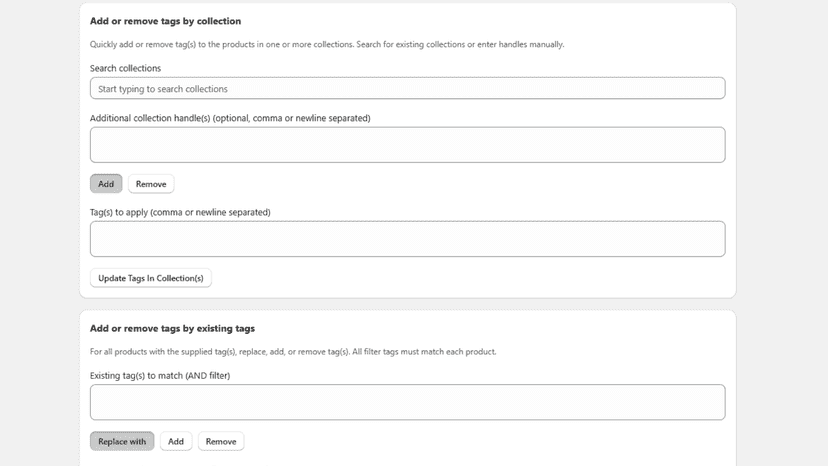Focus the Additional collection handle(s) text area
This screenshot has width=828, height=466.
(x=407, y=145)
